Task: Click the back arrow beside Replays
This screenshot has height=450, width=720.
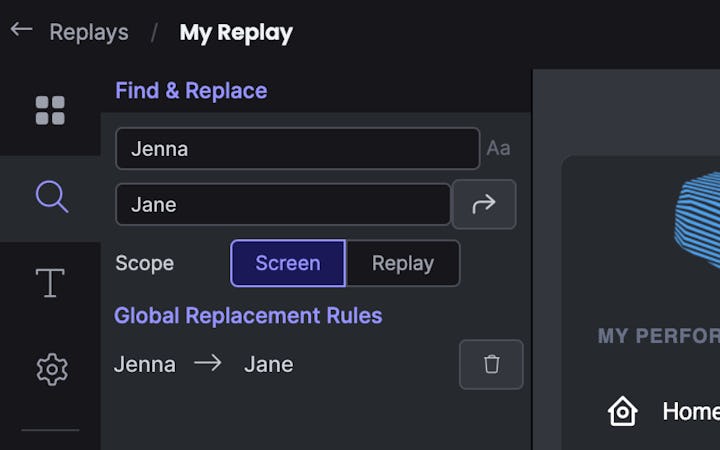Action: [21, 30]
